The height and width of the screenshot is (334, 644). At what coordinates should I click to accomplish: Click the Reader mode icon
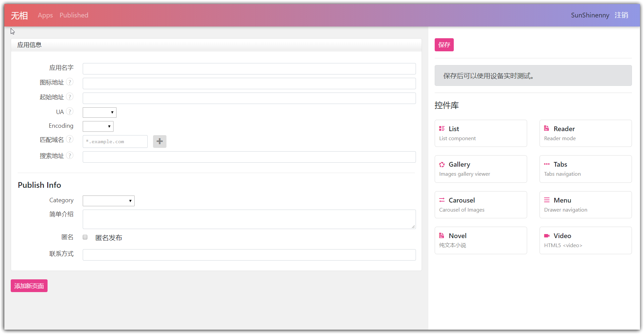[547, 128]
